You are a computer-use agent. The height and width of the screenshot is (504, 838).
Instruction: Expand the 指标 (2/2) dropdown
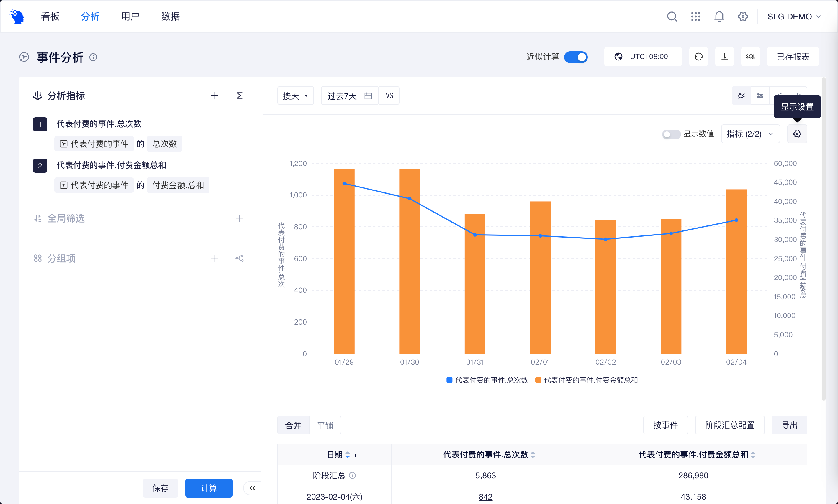(750, 134)
